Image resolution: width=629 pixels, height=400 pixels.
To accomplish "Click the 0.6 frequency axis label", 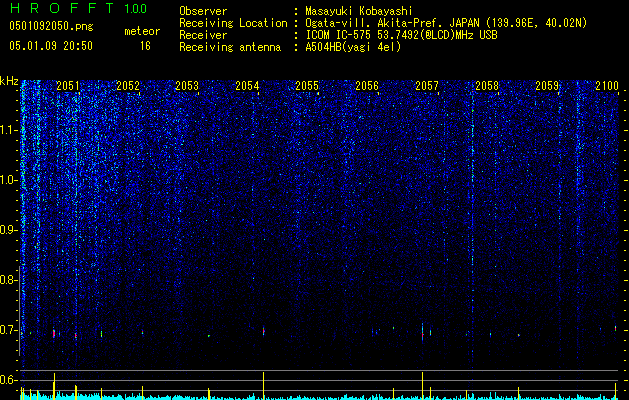I will tap(8, 380).
